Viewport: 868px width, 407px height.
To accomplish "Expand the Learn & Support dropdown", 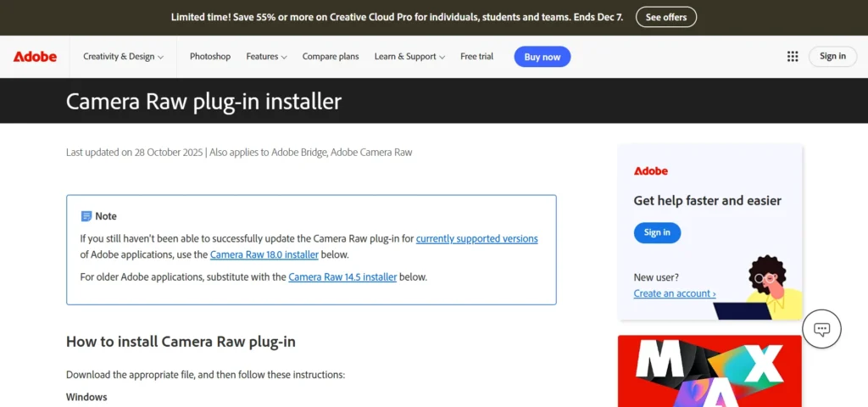I will click(409, 57).
